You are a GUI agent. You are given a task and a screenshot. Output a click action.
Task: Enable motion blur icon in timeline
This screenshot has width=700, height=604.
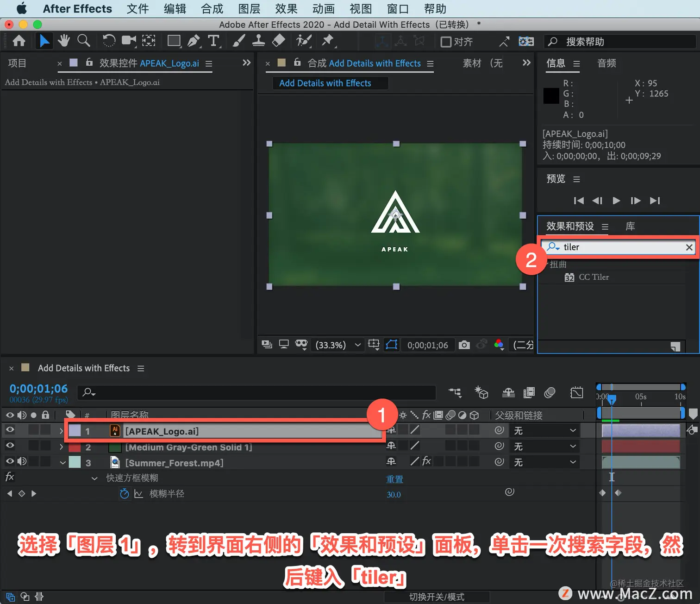point(550,393)
